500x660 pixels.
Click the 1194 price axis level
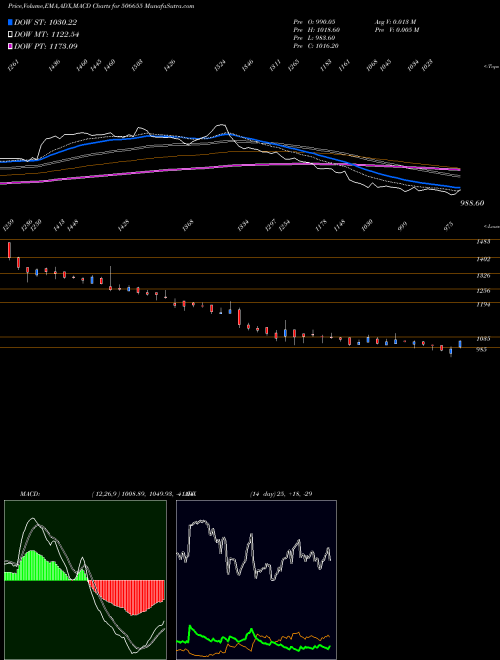point(484,305)
